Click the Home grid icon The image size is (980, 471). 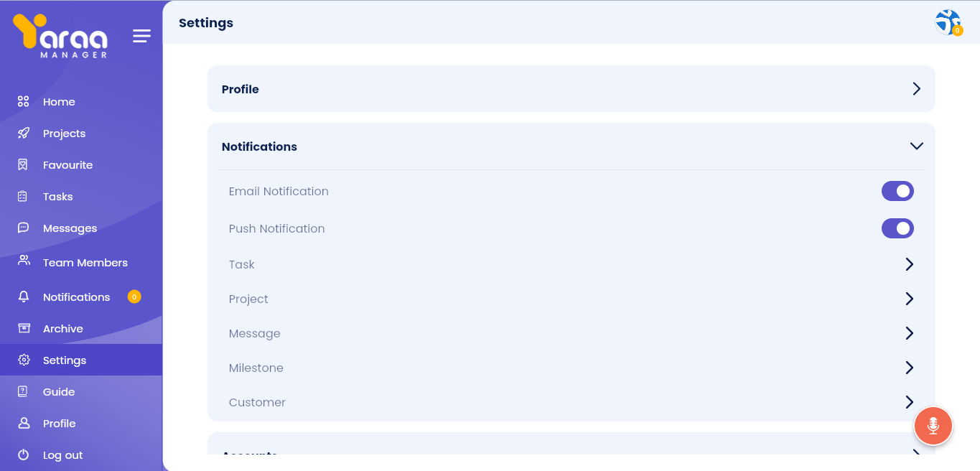(24, 102)
